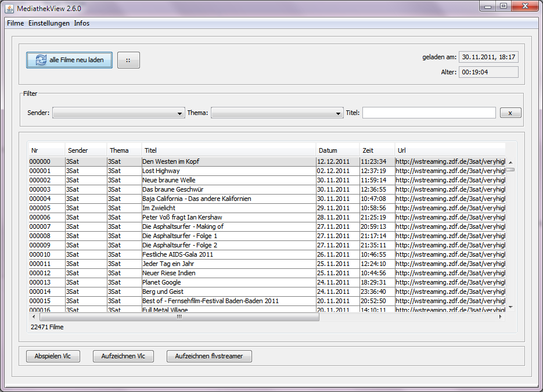The height and width of the screenshot is (392, 543).
Task: Click the Titel filter text field
Action: point(429,113)
